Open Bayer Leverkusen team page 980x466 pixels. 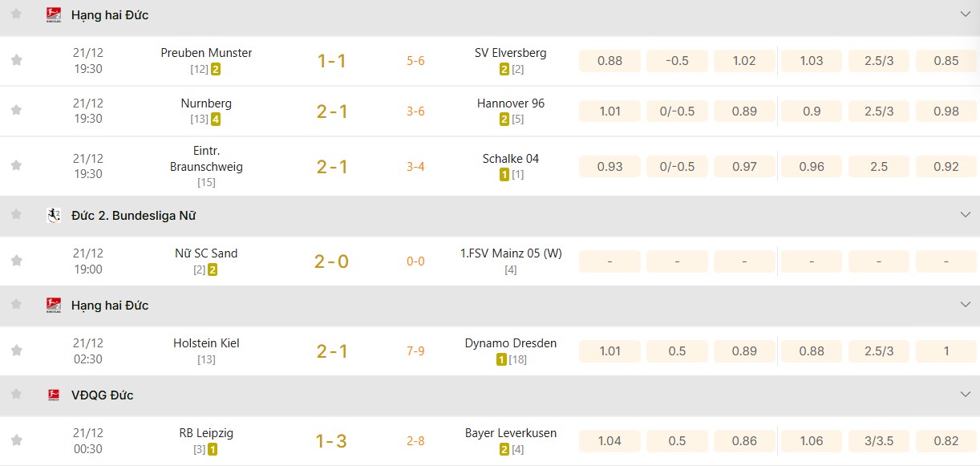511,433
